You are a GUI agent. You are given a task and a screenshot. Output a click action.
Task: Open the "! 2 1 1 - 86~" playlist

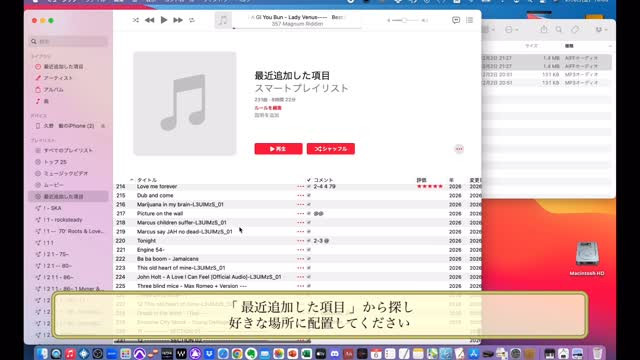(58, 277)
